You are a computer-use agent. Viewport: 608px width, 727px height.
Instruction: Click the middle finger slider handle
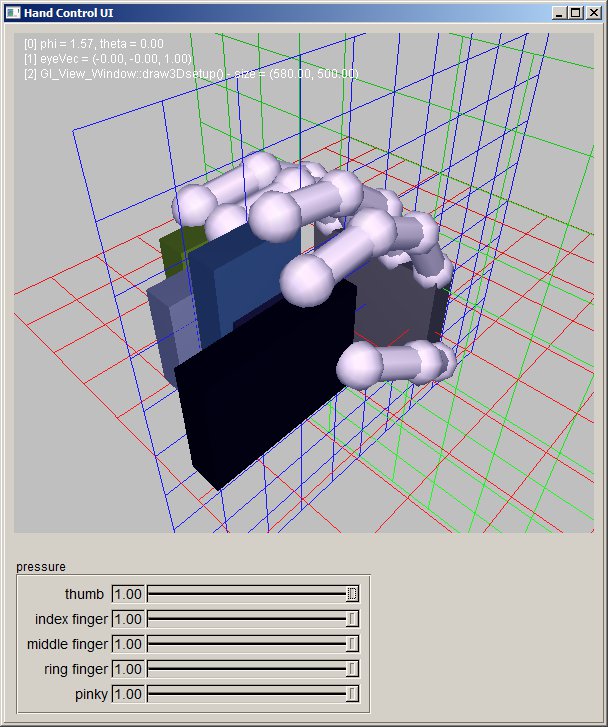coord(352,644)
